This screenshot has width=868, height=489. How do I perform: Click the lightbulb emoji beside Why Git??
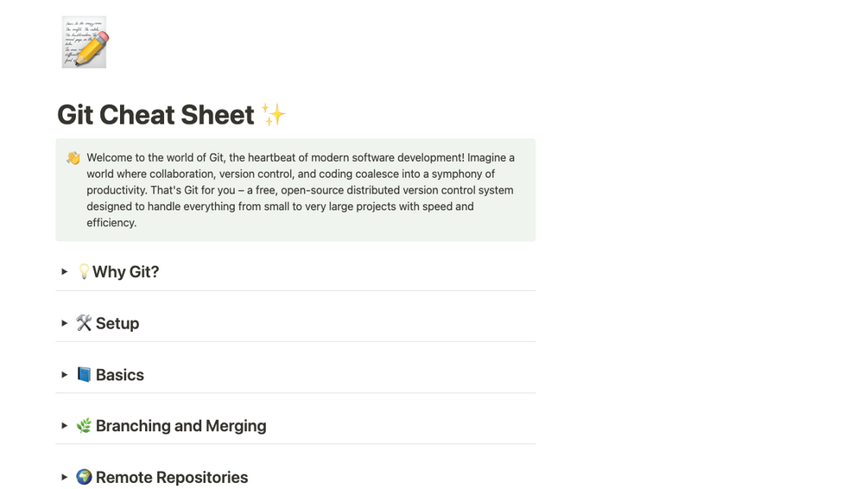[84, 272]
